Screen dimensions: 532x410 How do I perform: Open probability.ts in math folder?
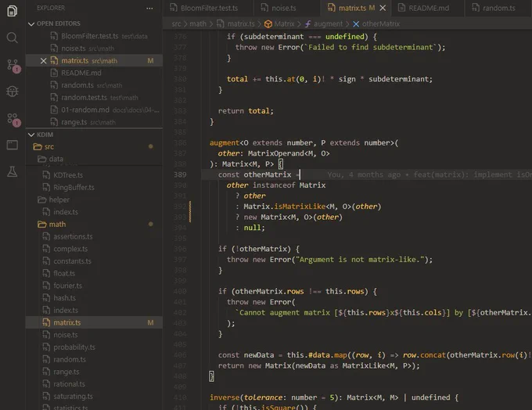94,347
